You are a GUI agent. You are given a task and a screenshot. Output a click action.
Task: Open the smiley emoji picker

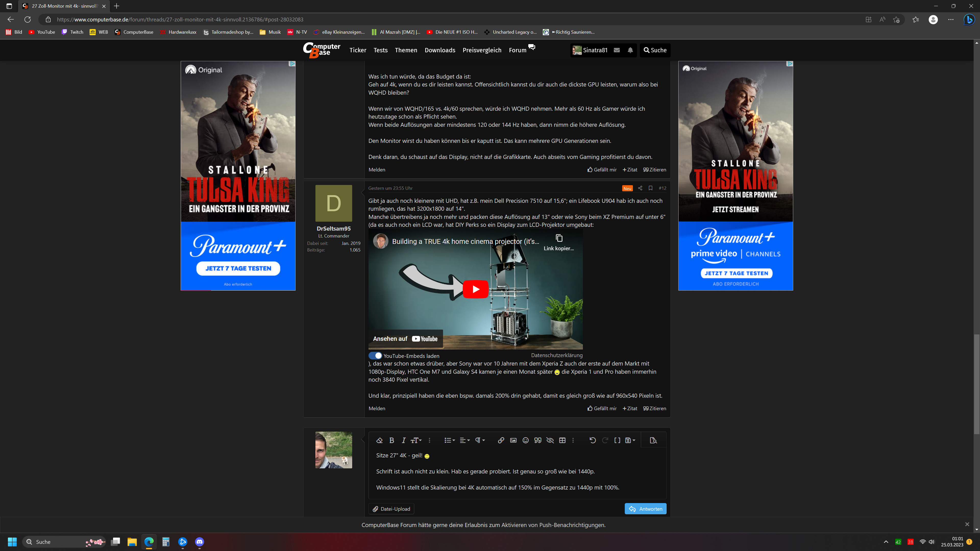pos(525,440)
